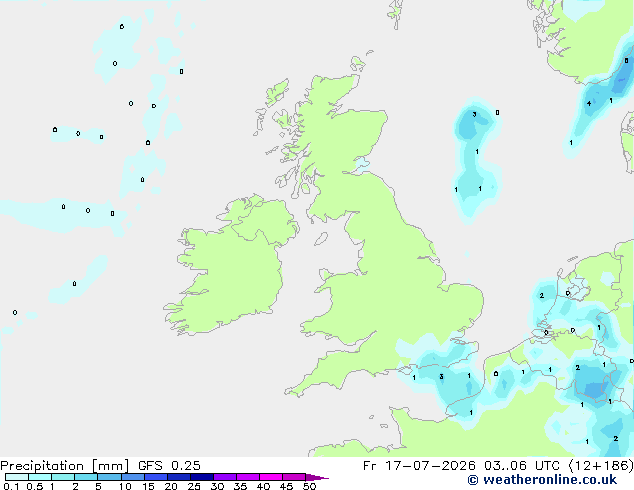Click the legend label '45'
This screenshot has height=490, width=634.
[x=286, y=486]
